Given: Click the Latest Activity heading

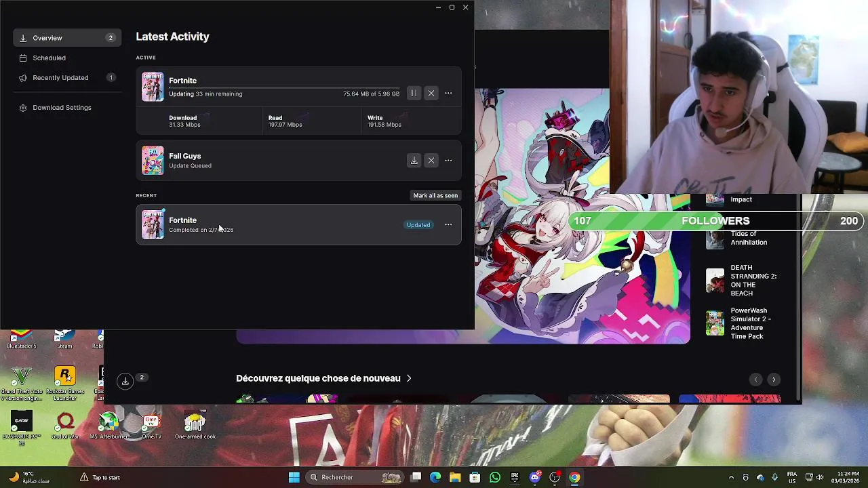Looking at the screenshot, I should coord(172,37).
